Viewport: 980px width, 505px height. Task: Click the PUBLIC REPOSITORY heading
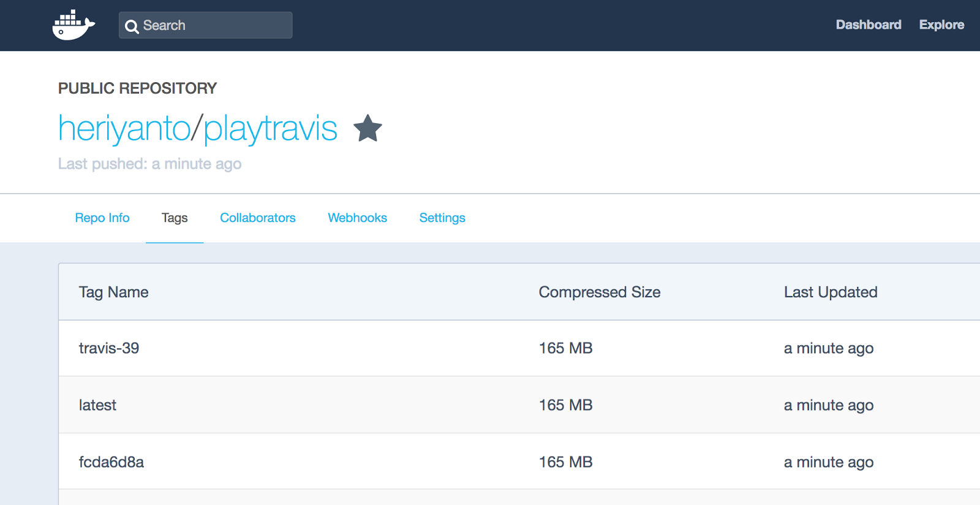(138, 88)
